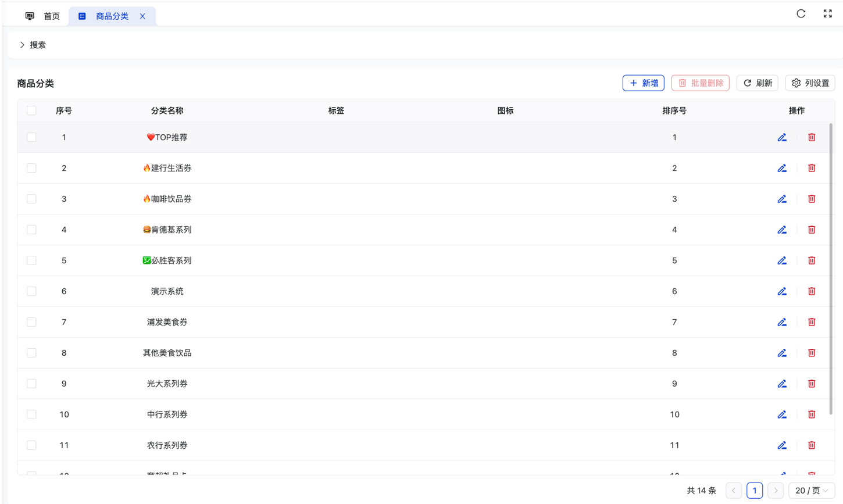Screen dimensions: 843x504
Task: Click the table vertical scrollbar
Action: coord(831,267)
